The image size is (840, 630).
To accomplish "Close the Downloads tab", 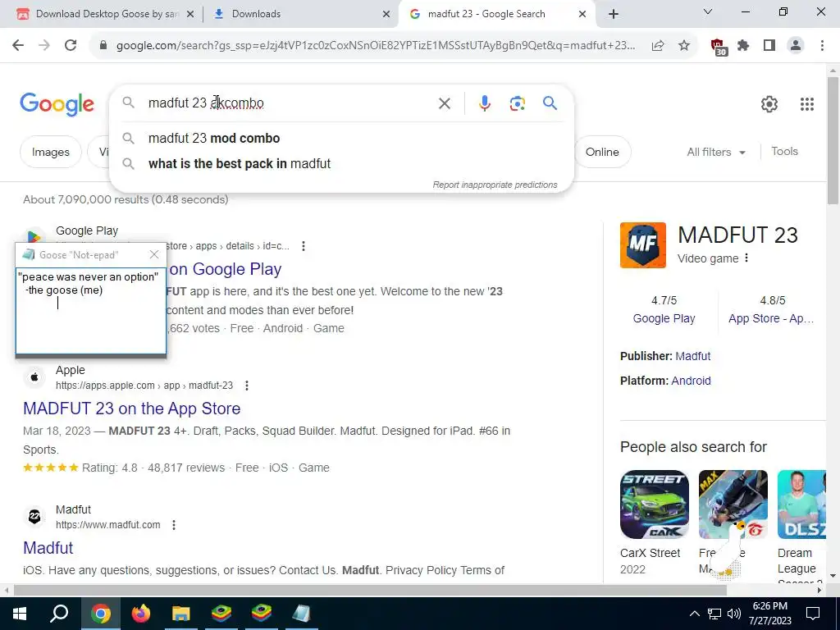I will pos(386,15).
